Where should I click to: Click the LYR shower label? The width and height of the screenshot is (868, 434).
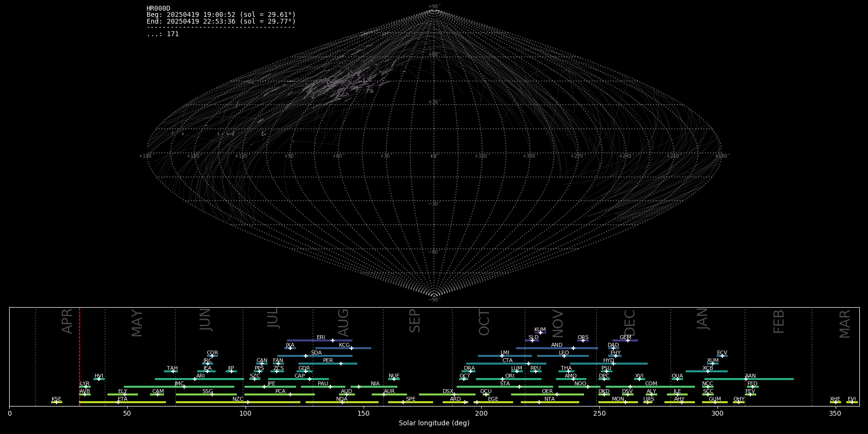pos(84,384)
